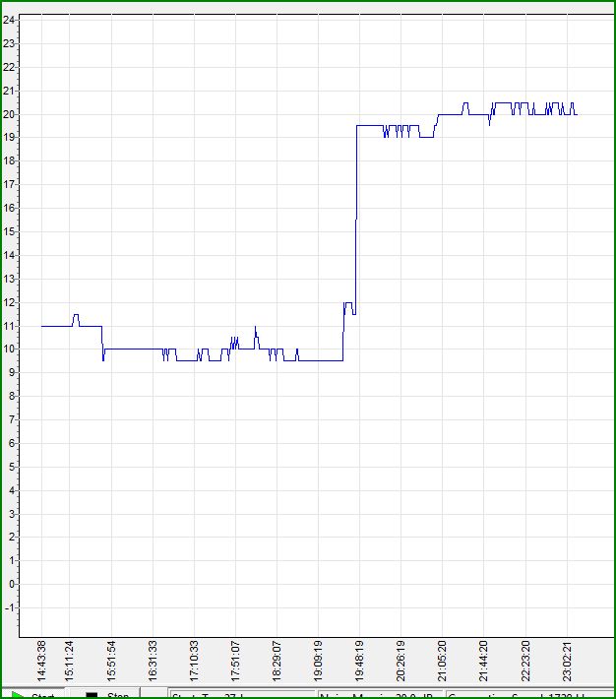Click the y-axis value 5
This screenshot has width=616, height=699.
click(12, 468)
